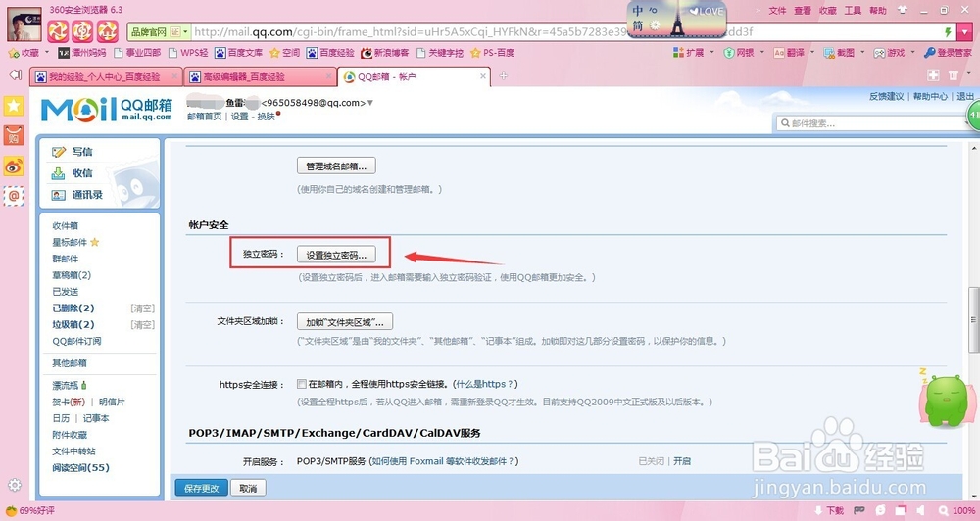Click the green lightning icon in address bar

tap(948, 32)
